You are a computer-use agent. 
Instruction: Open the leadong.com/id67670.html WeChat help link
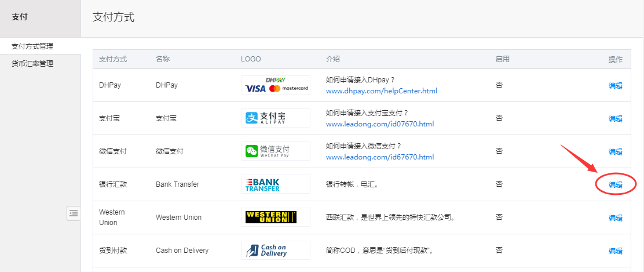pyautogui.click(x=379, y=157)
